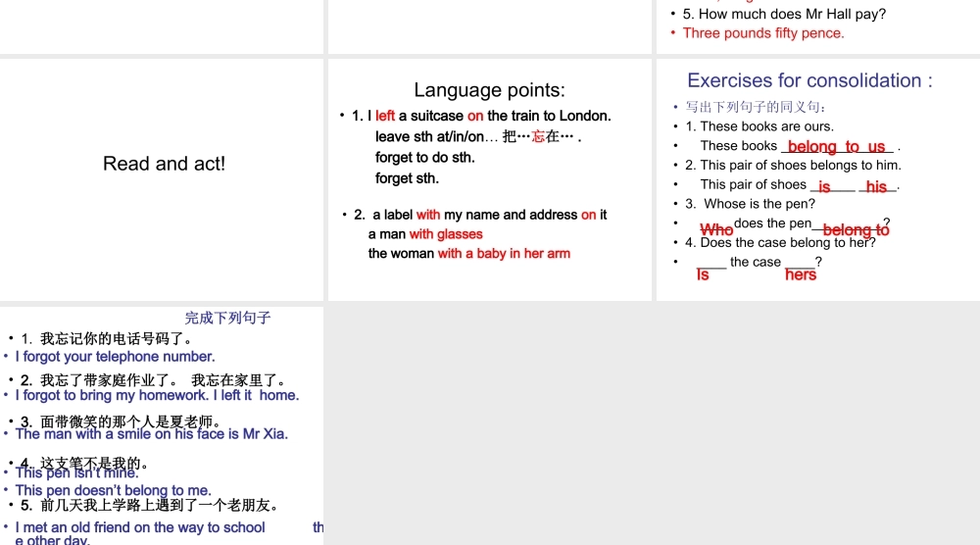Image resolution: width=980 pixels, height=545 pixels.
Task: Open the 'Read and act!' slide thumbnail
Action: click(162, 179)
